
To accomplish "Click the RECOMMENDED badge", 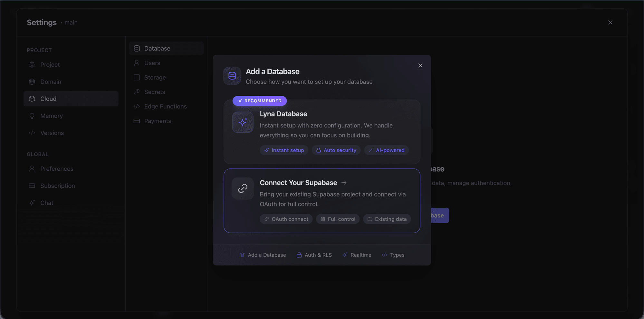I will click(x=260, y=101).
